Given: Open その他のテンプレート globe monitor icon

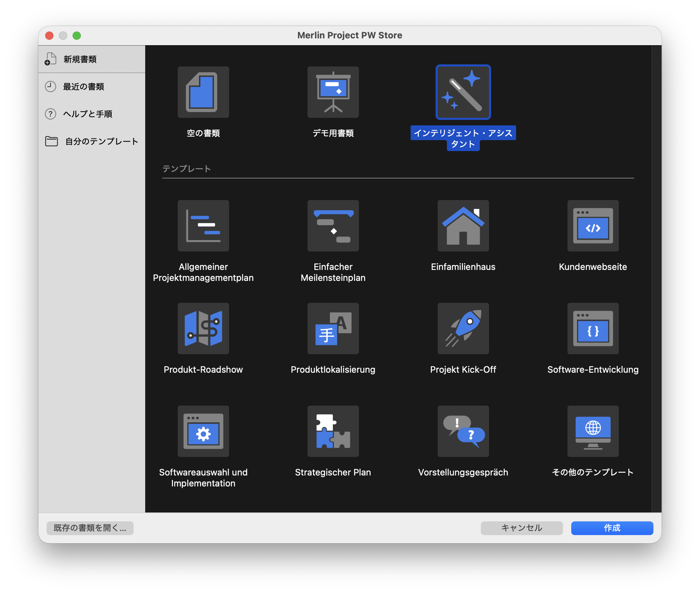Looking at the screenshot, I should click(593, 431).
